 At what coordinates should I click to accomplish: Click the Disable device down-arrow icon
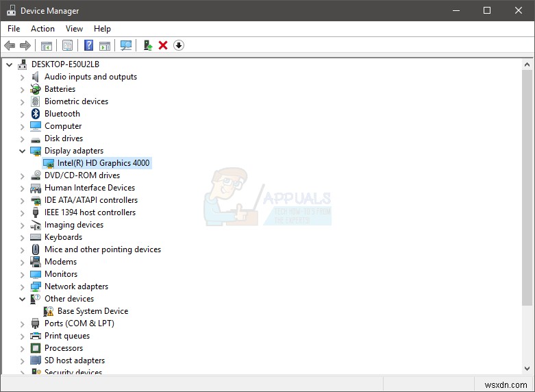point(179,45)
